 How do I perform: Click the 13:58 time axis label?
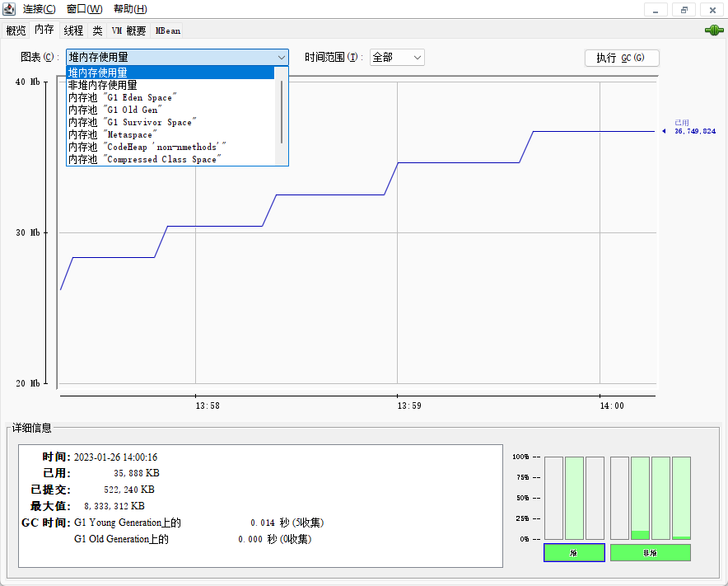coord(208,406)
